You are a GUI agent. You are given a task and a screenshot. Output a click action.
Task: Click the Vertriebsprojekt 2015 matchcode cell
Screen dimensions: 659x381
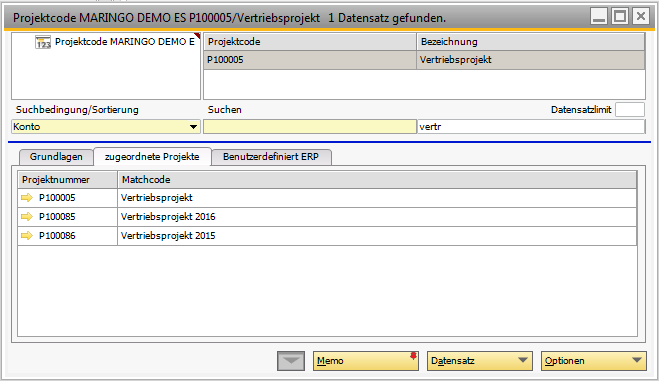click(377, 236)
